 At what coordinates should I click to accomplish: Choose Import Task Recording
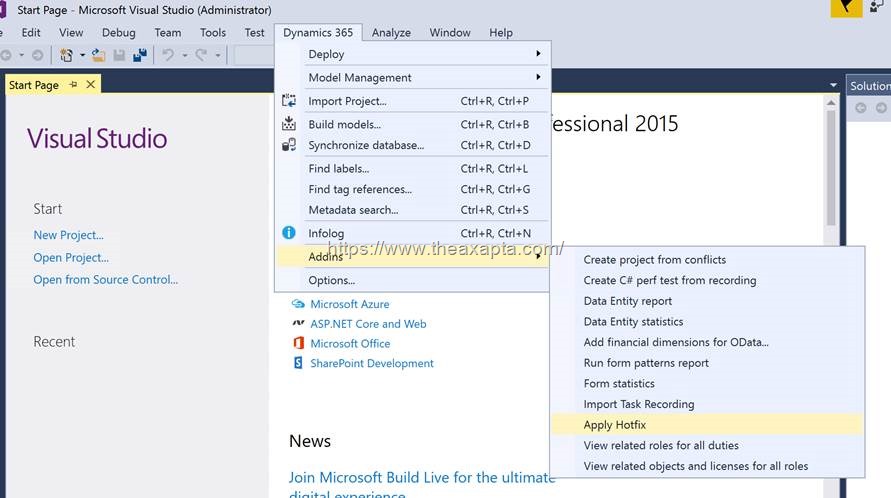click(x=707, y=404)
